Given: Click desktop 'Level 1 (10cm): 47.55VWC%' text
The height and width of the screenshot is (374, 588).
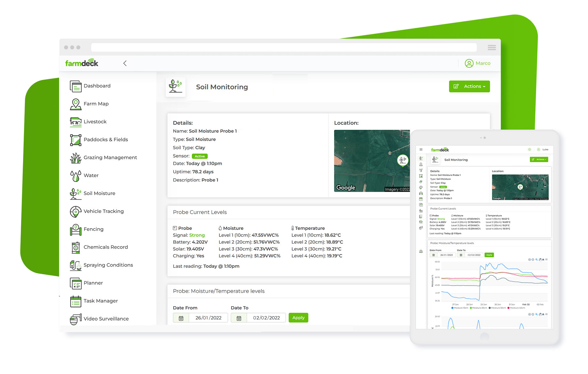Looking at the screenshot, I should click(x=249, y=235).
